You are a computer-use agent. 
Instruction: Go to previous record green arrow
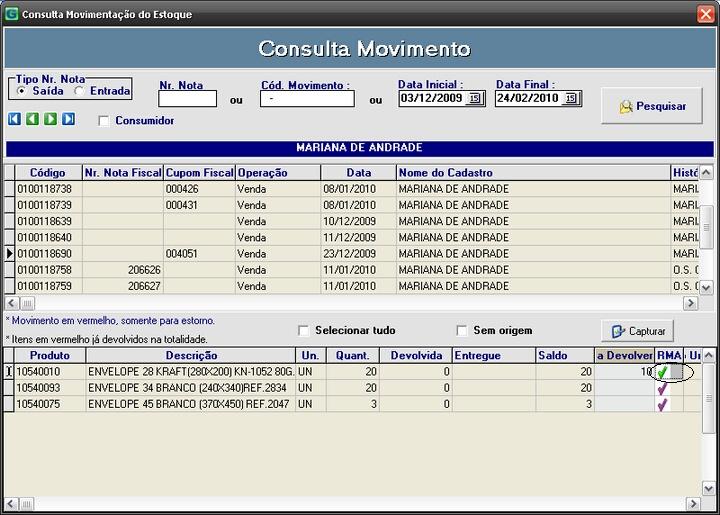[x=32, y=119]
